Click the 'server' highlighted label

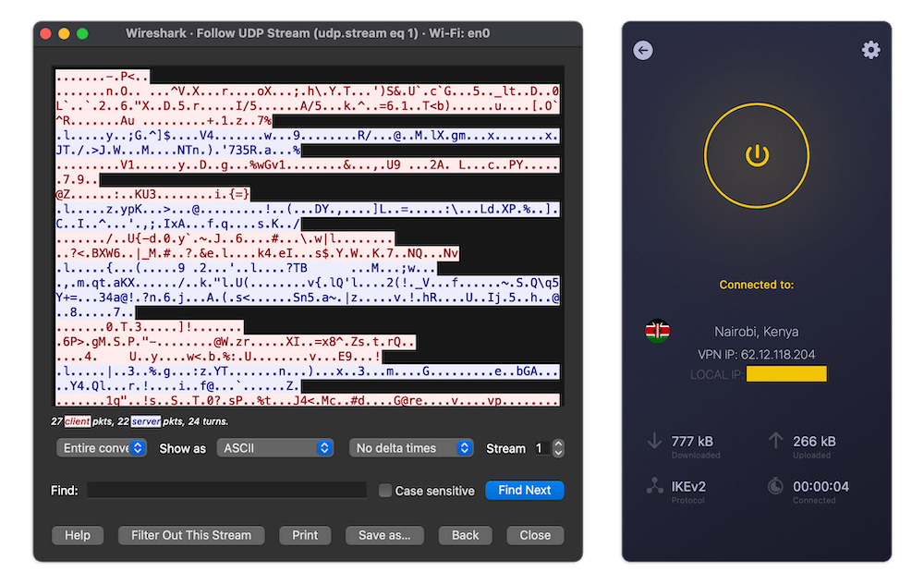pyautogui.click(x=146, y=421)
